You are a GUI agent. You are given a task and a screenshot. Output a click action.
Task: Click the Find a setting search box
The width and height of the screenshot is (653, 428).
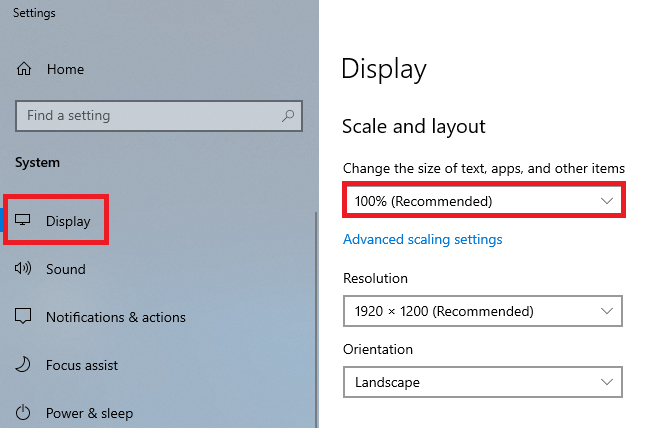pyautogui.click(x=159, y=116)
